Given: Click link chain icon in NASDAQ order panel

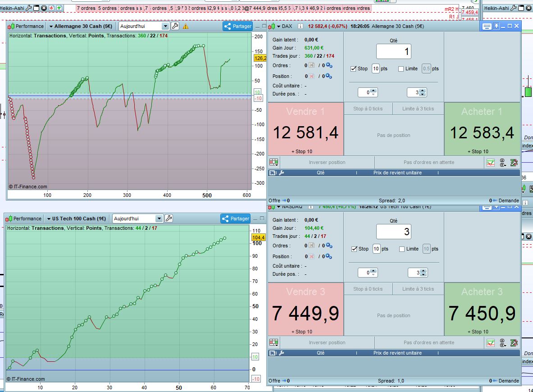Looking at the screenshot, I should coord(503,343).
